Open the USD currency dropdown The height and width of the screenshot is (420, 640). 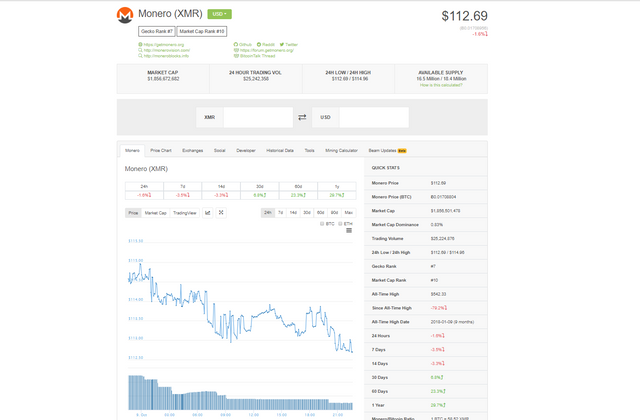219,14
